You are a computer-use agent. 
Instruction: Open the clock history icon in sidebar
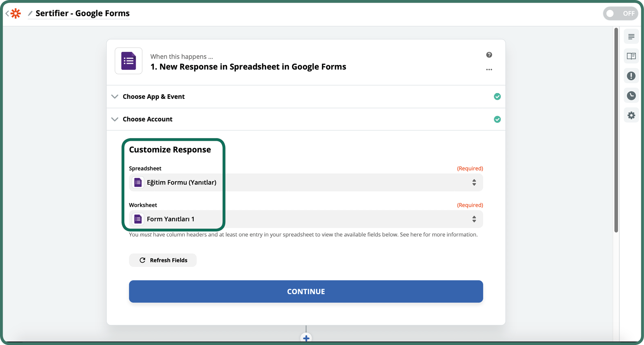click(x=631, y=95)
